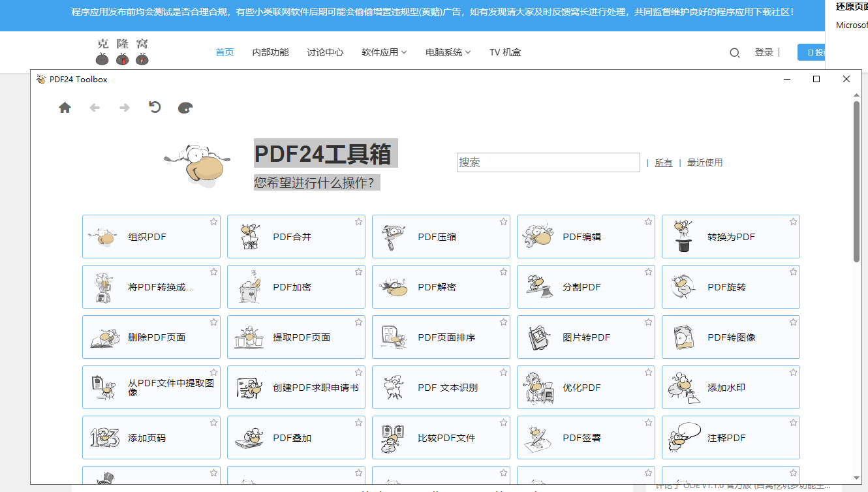Open the 分割PDF tool
Viewport: 868px width, 492px height.
point(586,287)
